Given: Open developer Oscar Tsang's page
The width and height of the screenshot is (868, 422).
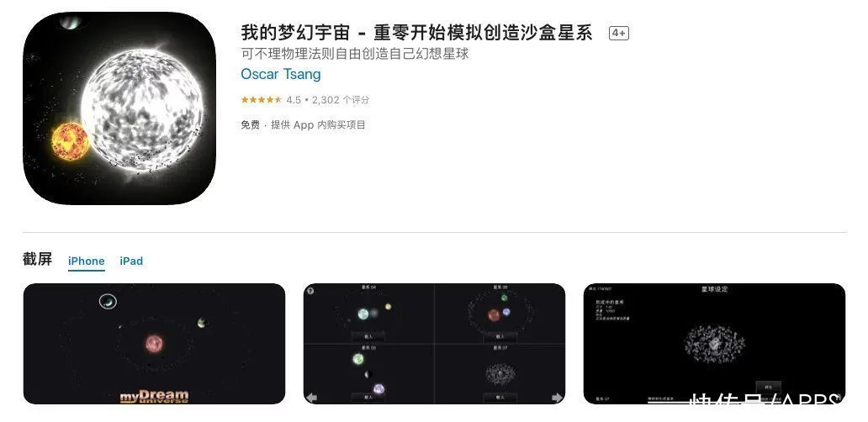Looking at the screenshot, I should pos(281,74).
